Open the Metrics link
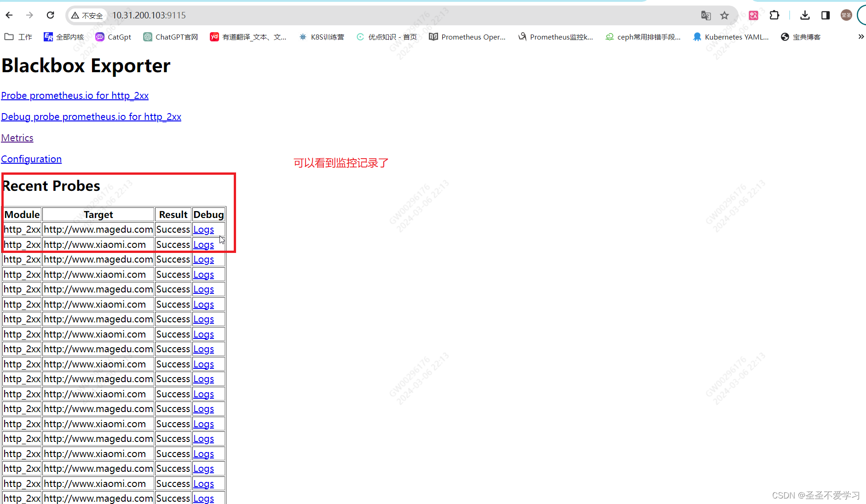Viewport: 866px width, 504px height. click(17, 138)
